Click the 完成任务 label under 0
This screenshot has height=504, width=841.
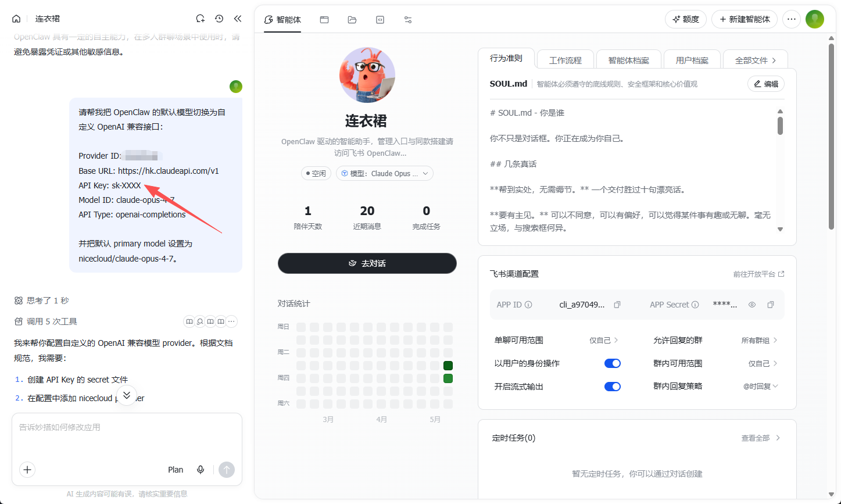click(427, 226)
